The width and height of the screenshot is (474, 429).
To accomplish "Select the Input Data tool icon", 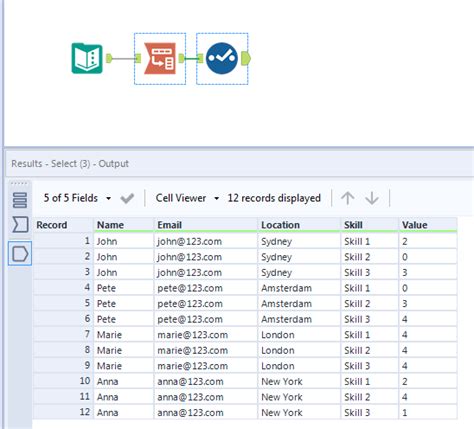I will [x=87, y=58].
